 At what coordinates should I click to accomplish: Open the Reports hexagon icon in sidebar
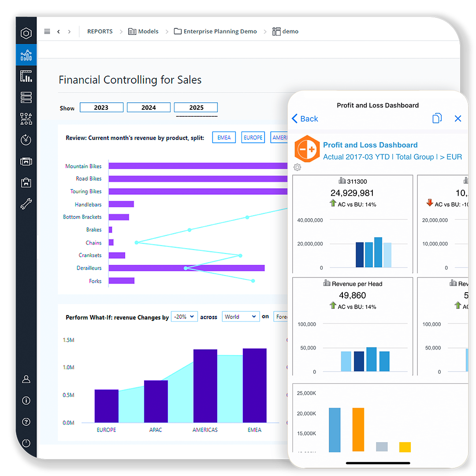26,33
